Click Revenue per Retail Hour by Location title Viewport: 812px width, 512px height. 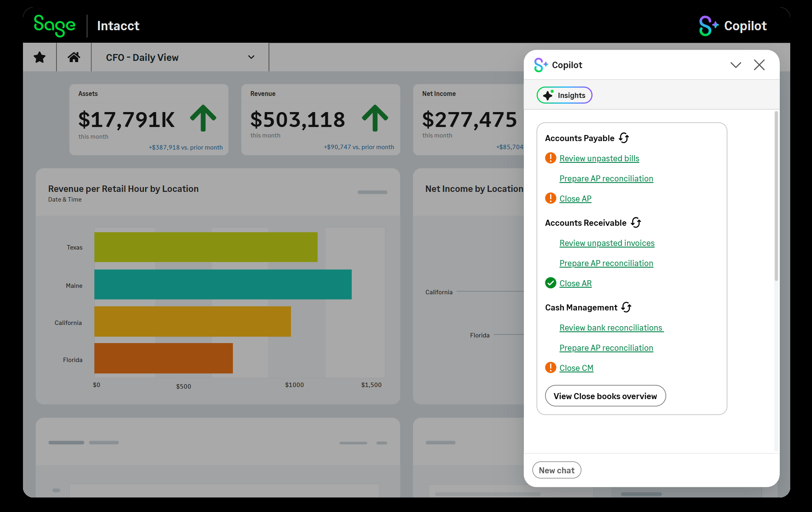(x=123, y=189)
